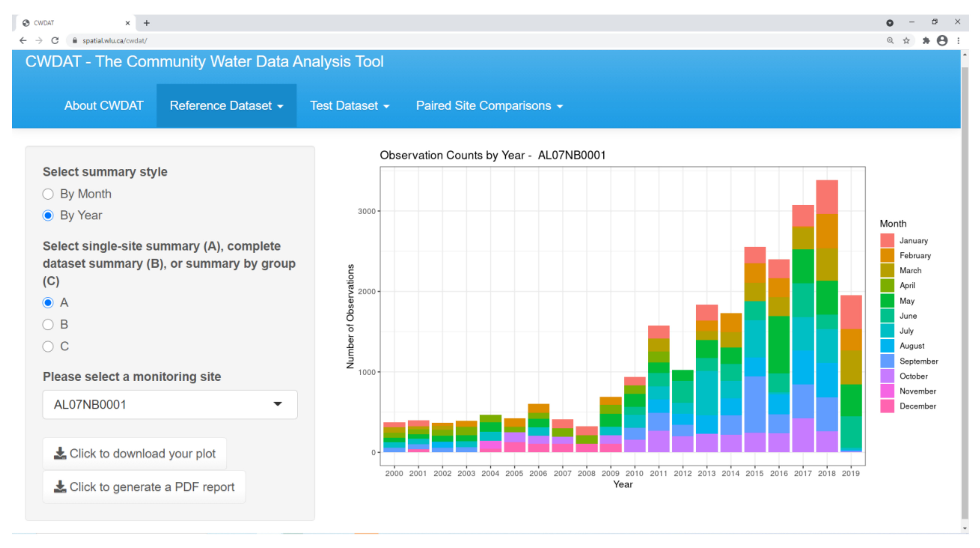
Task: Open the monitoring site dropdown AL07NB0001
Action: click(170, 404)
